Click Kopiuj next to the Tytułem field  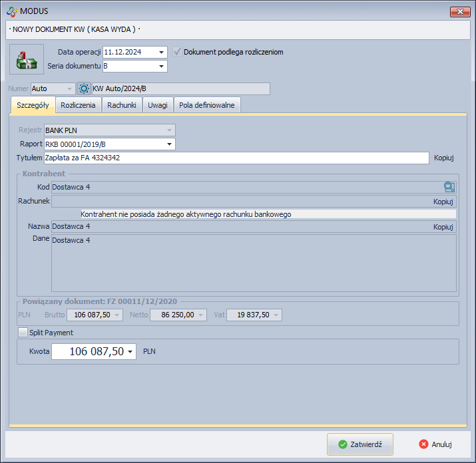tap(443, 158)
